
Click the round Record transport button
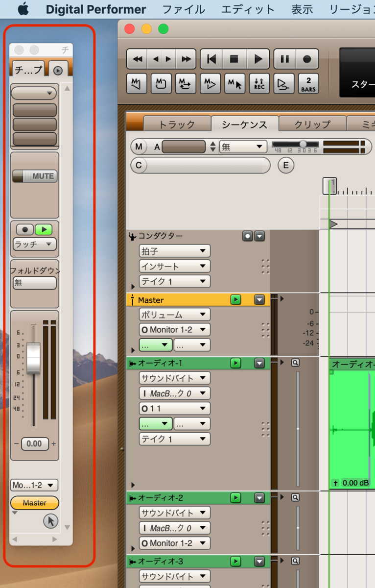point(307,59)
